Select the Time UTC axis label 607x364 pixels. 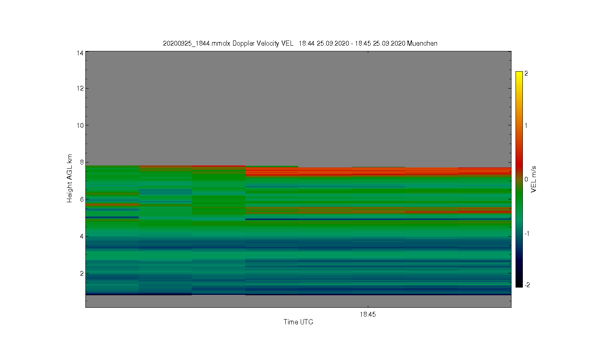point(298,322)
